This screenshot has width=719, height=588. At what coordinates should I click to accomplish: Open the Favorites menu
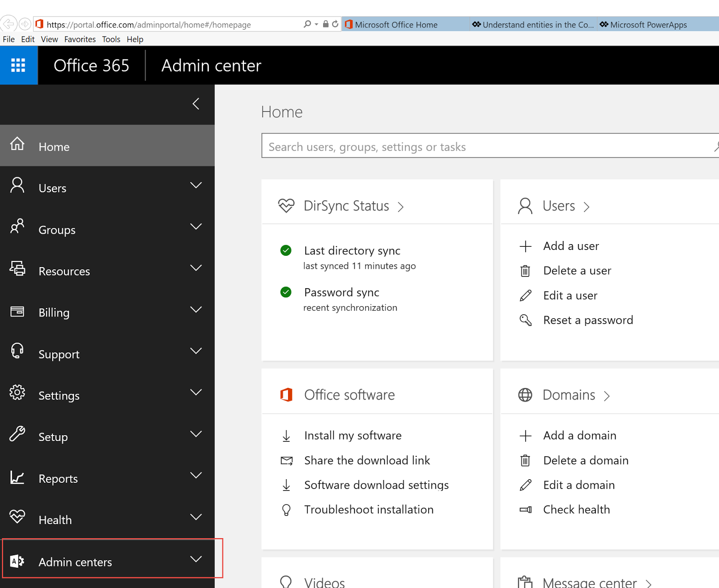(x=80, y=39)
